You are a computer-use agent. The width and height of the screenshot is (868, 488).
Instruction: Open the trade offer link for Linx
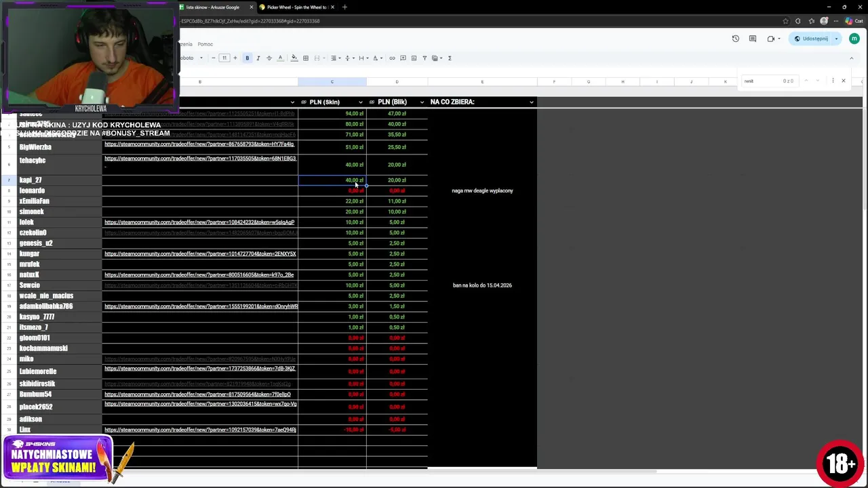click(200, 430)
